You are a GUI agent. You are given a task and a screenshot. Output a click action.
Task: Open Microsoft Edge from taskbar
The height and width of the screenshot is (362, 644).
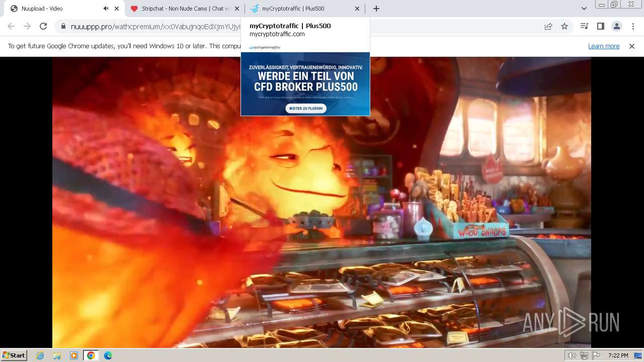coord(108,355)
